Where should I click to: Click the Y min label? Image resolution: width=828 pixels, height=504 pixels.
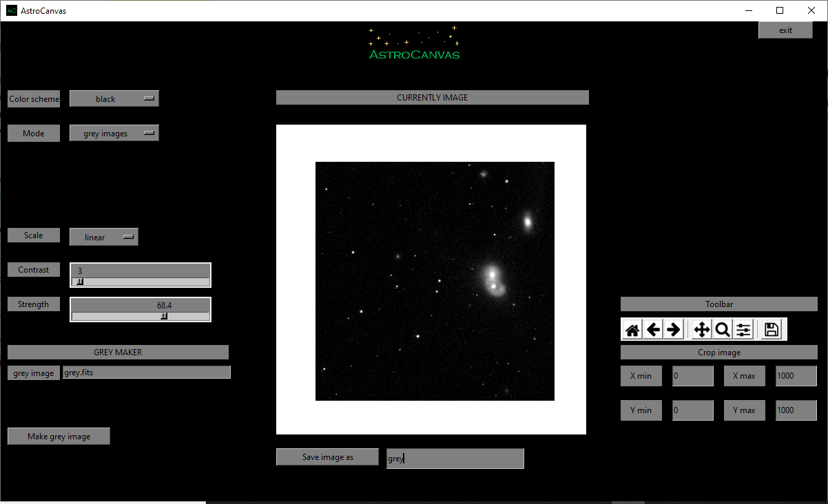pos(641,410)
